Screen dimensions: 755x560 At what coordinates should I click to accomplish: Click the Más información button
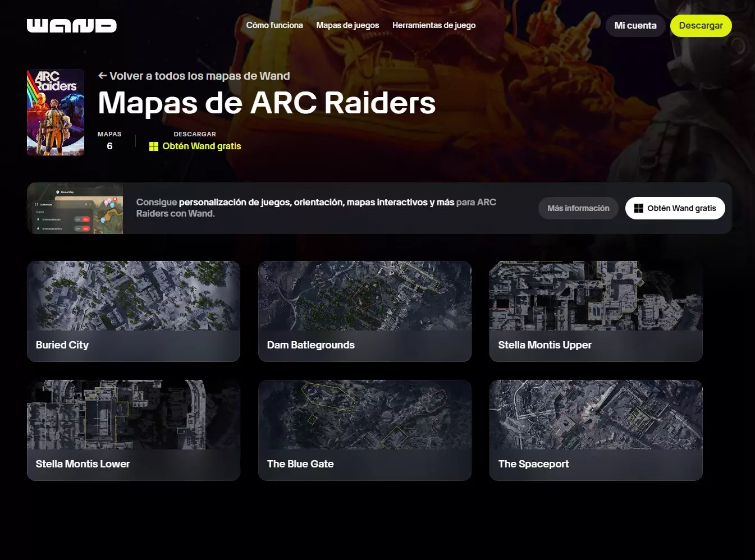[578, 208]
